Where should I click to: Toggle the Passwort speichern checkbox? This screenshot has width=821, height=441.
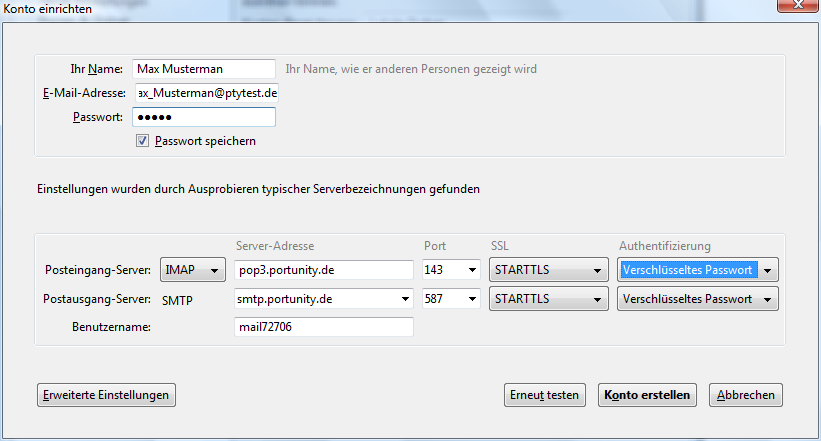point(143,141)
